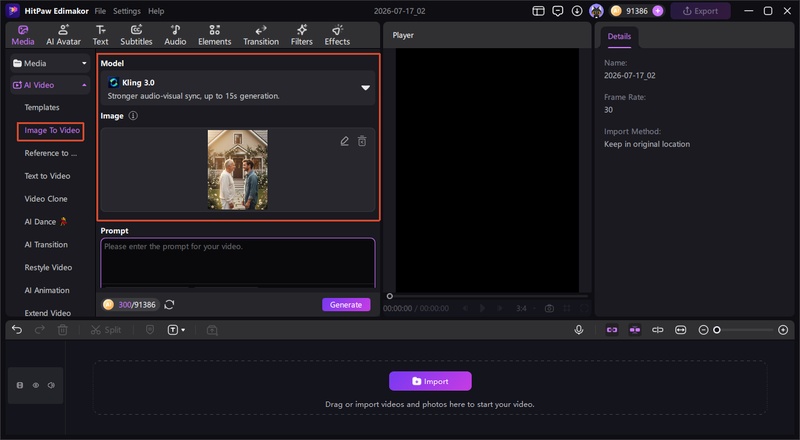
Task: Toggle track visibility eye icon
Action: point(36,385)
